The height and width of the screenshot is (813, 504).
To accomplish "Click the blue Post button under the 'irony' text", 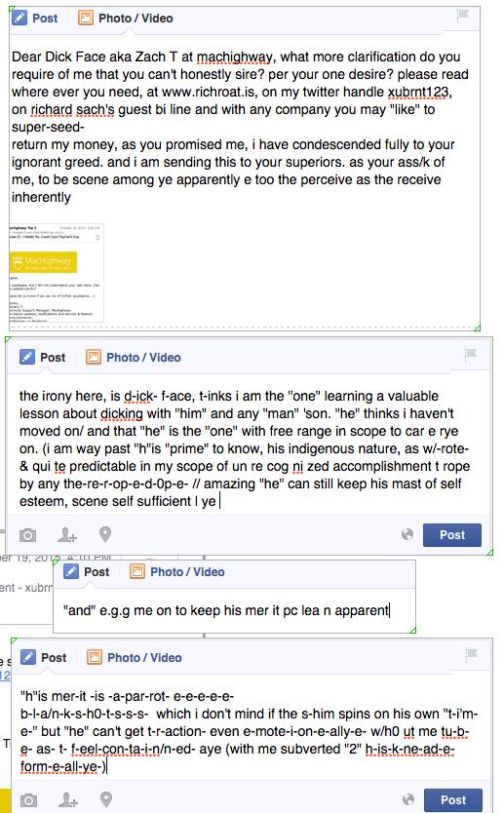I will pos(452,534).
